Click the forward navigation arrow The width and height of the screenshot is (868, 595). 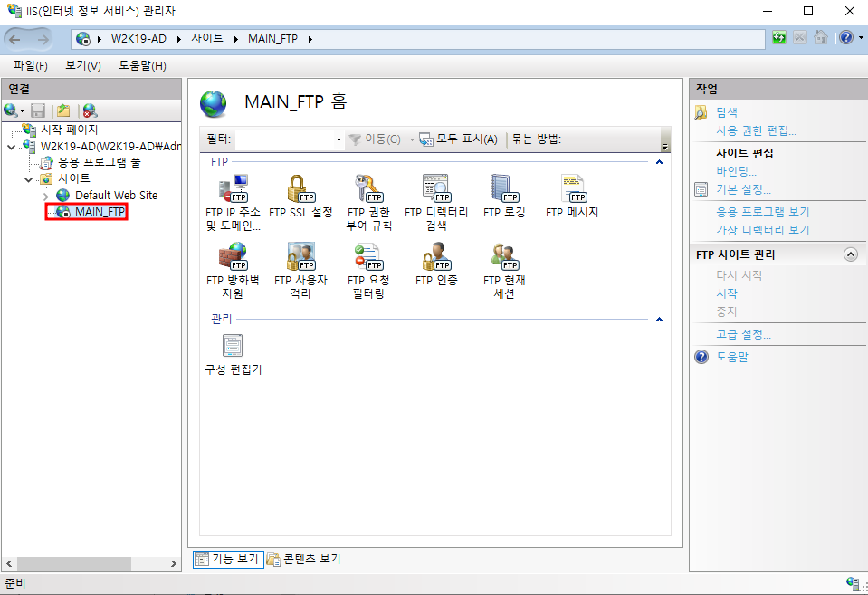[x=42, y=39]
